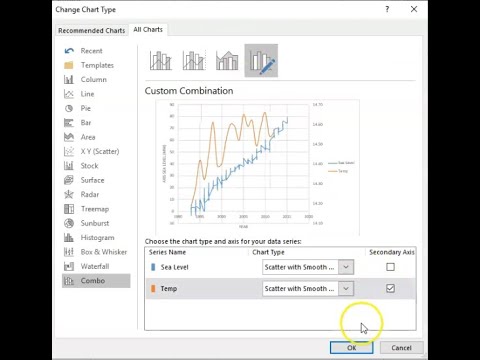This screenshot has height=360, width=480.
Task: Enable Secondary Axis for Sea Level
Action: tap(390, 267)
